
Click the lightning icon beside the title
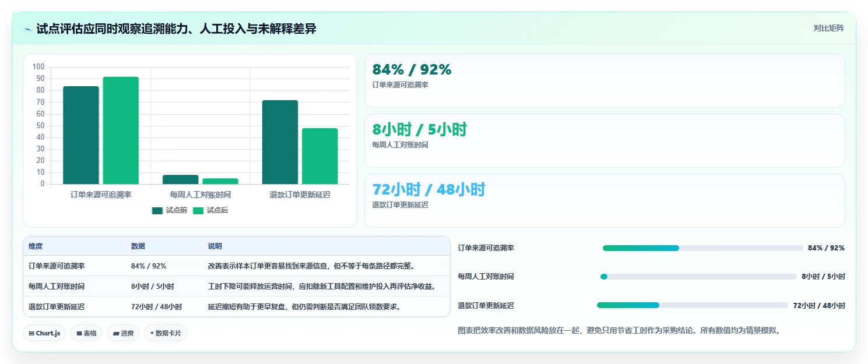point(27,29)
